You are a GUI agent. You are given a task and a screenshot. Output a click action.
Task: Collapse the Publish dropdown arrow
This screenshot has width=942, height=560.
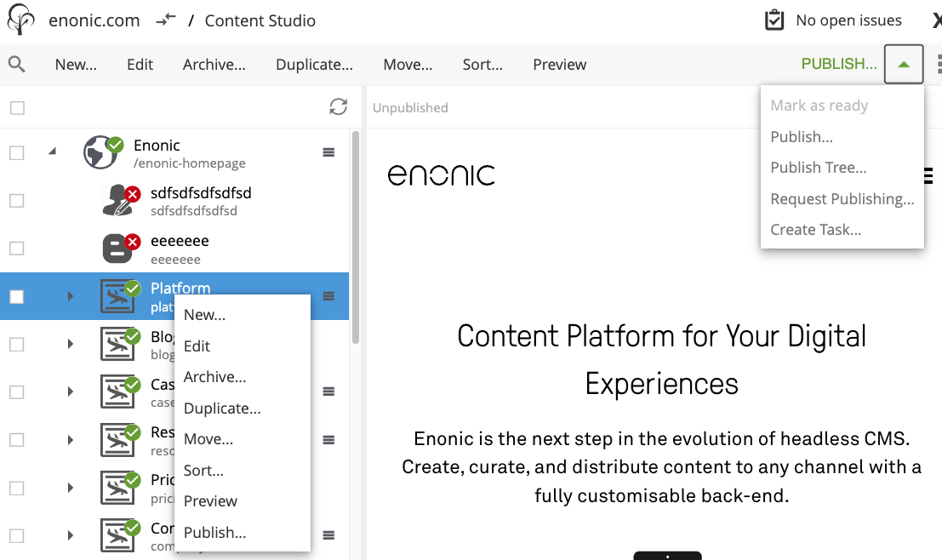tap(903, 64)
